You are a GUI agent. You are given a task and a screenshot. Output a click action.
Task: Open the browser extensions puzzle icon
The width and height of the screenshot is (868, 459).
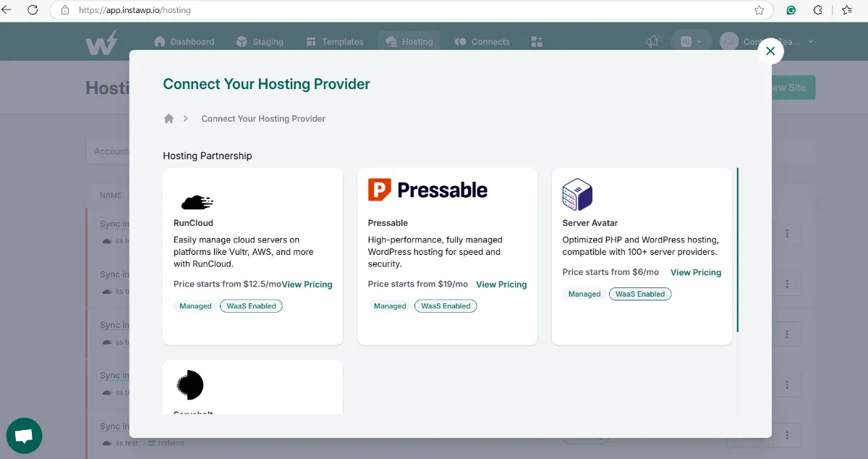click(818, 10)
